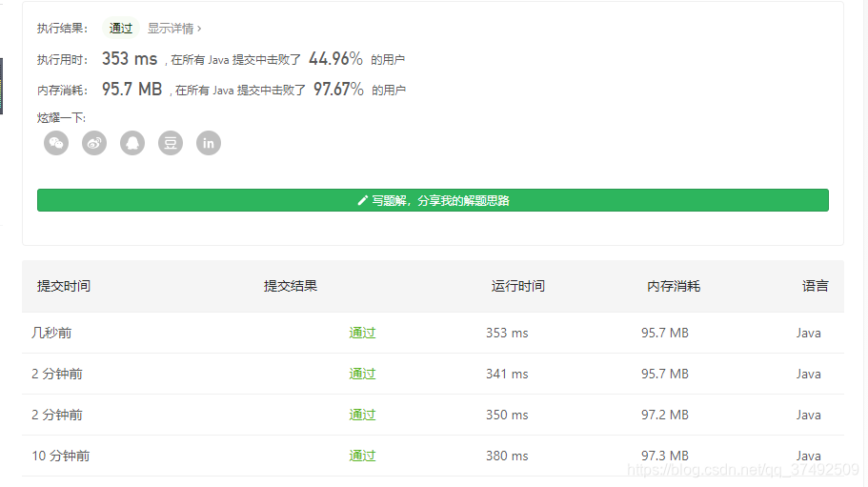Open the 350 ms submission's 通过 link
This screenshot has height=487, width=868.
click(363, 415)
